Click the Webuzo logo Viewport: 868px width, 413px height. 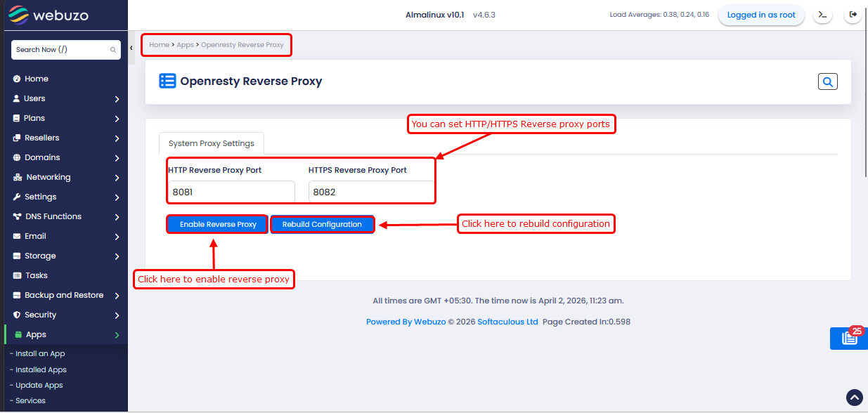(48, 15)
